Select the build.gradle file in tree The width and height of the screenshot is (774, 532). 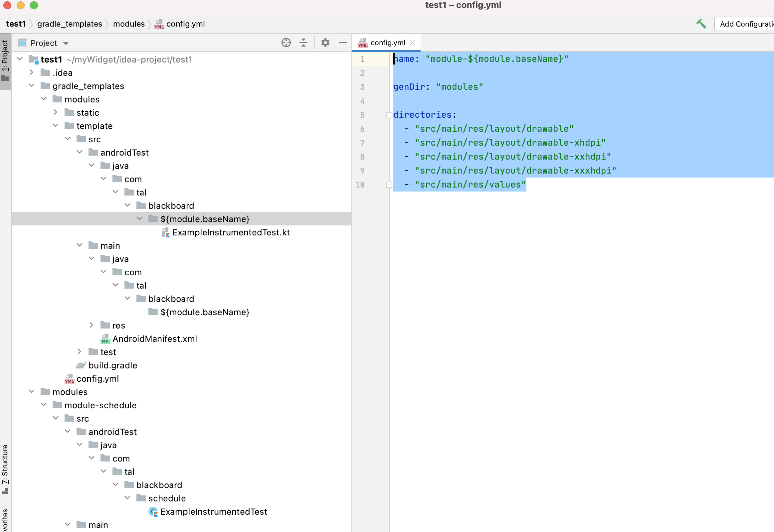pos(113,365)
